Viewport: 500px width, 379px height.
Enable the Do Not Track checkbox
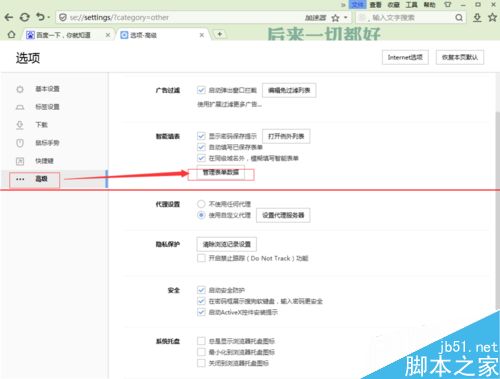click(x=201, y=258)
